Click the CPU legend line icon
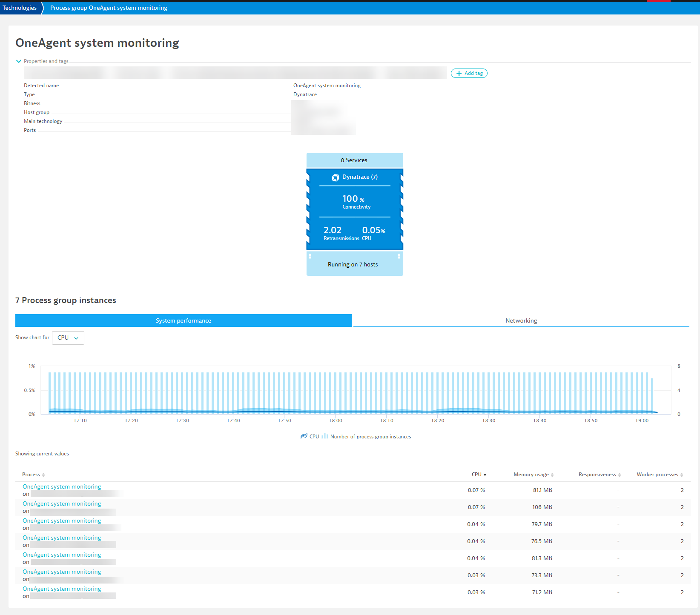Viewport: 700px width, 615px height. [x=304, y=436]
